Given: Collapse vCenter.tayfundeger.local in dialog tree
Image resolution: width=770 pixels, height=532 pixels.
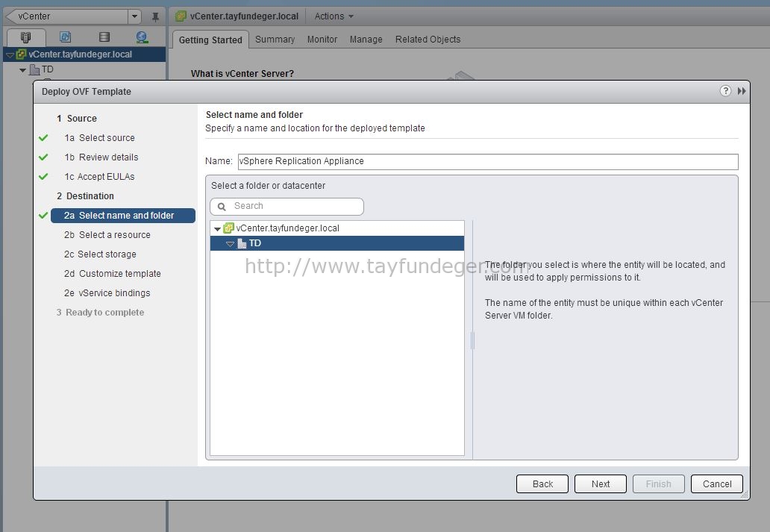Looking at the screenshot, I should pos(217,229).
